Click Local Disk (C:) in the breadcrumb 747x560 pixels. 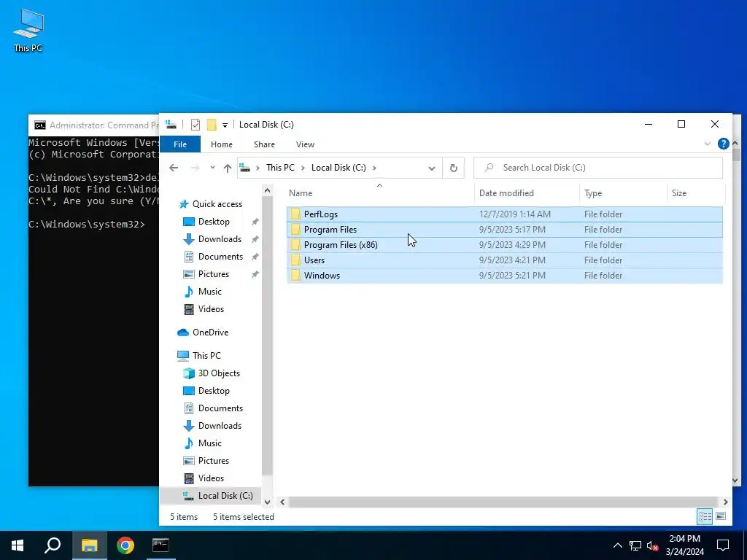click(338, 168)
